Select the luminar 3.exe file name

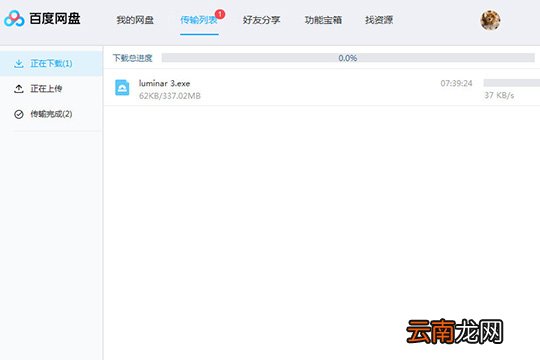click(164, 83)
